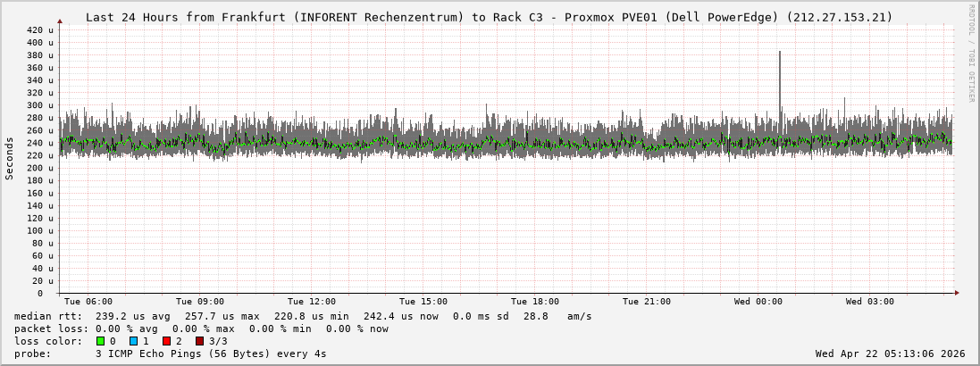Click the green loss color 0 swatch
The height and width of the screenshot is (366, 980).
click(x=100, y=341)
